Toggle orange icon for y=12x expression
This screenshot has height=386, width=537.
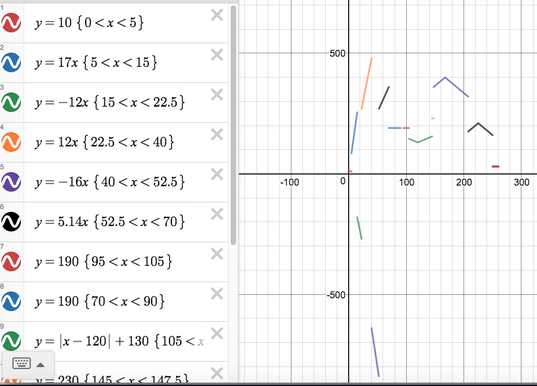(11, 142)
